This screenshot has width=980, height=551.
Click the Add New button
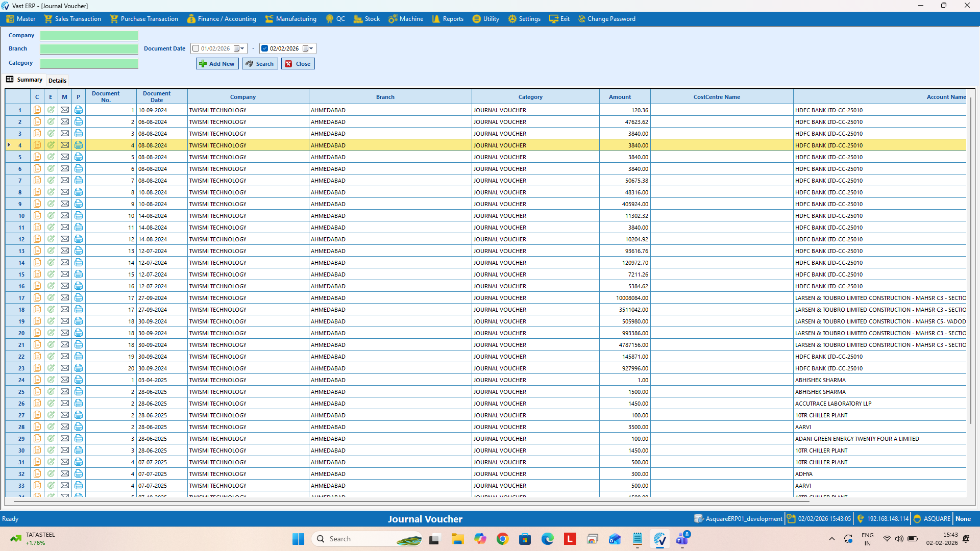(217, 64)
